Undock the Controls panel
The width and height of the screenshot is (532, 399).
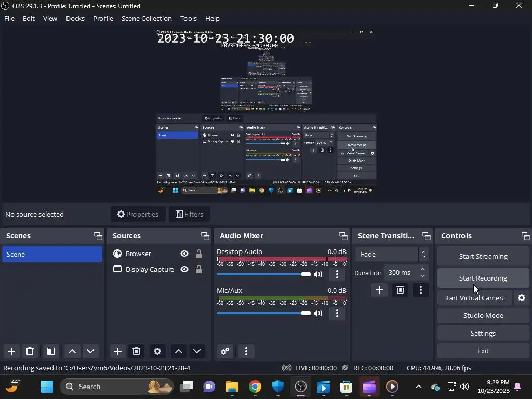click(526, 235)
